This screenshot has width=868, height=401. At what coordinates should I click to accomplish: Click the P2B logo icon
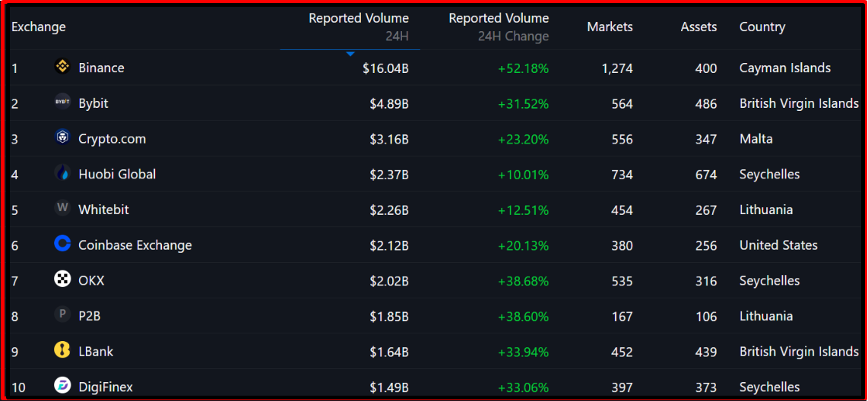coord(62,314)
